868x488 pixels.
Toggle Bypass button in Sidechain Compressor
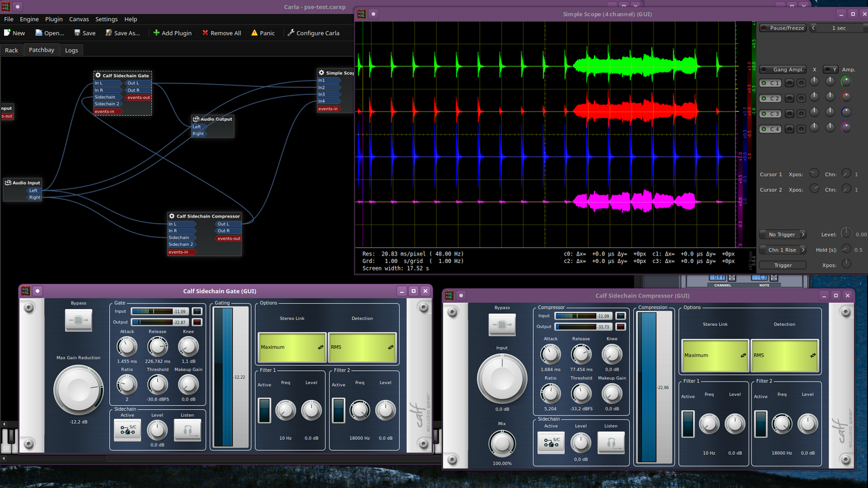click(x=502, y=325)
